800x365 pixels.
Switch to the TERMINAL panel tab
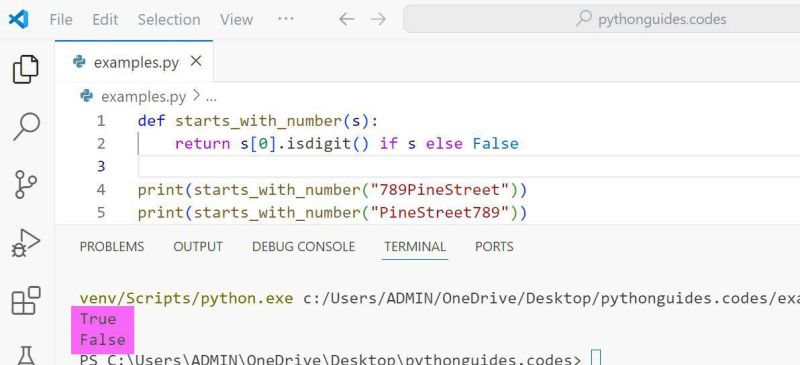click(x=415, y=247)
